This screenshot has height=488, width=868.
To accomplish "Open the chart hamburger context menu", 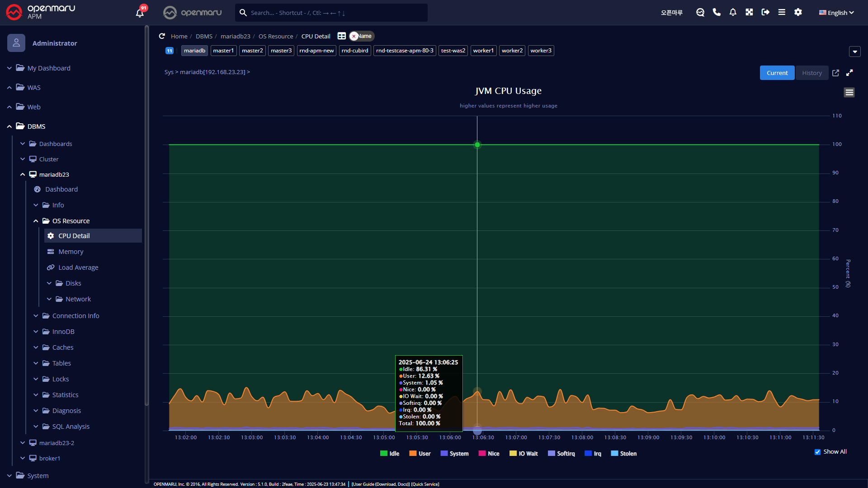I will (x=849, y=93).
